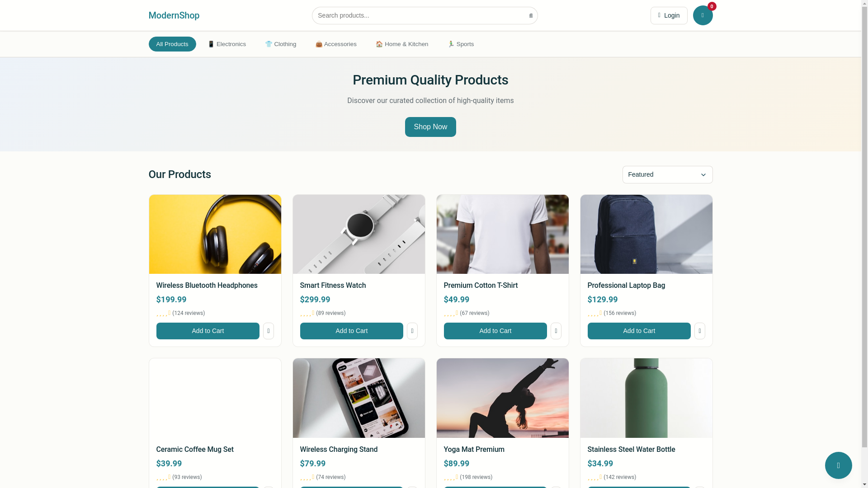The image size is (868, 488).
Task: Click the search magnifier icon
Action: (x=531, y=16)
